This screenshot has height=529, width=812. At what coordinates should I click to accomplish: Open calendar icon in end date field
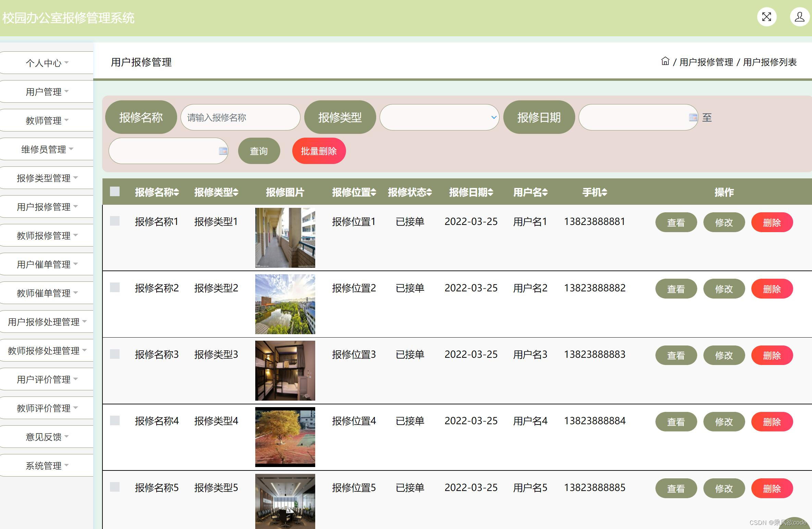pos(223,151)
